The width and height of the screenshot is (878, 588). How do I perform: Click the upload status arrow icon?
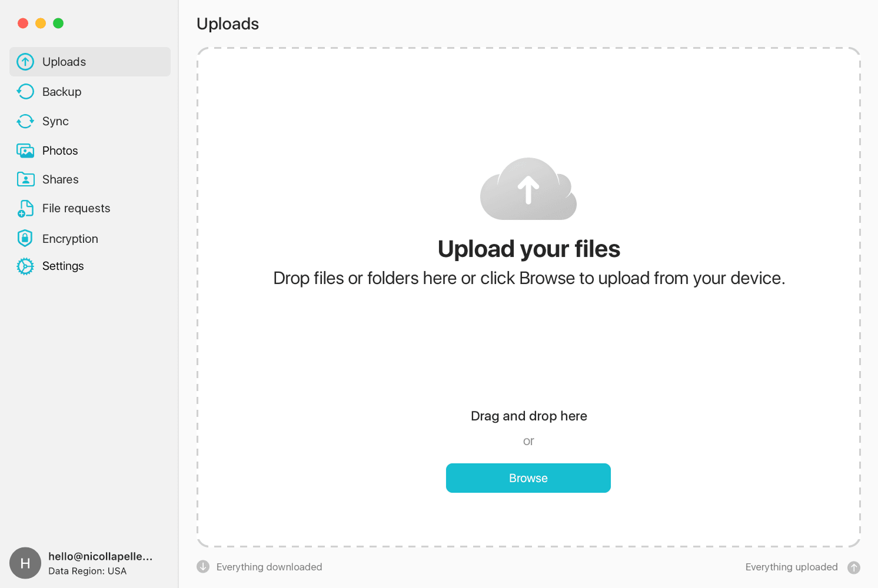click(854, 567)
